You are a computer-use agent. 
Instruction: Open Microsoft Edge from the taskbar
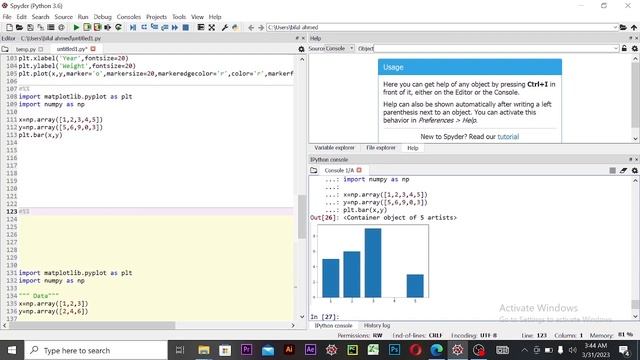[x=436, y=350]
